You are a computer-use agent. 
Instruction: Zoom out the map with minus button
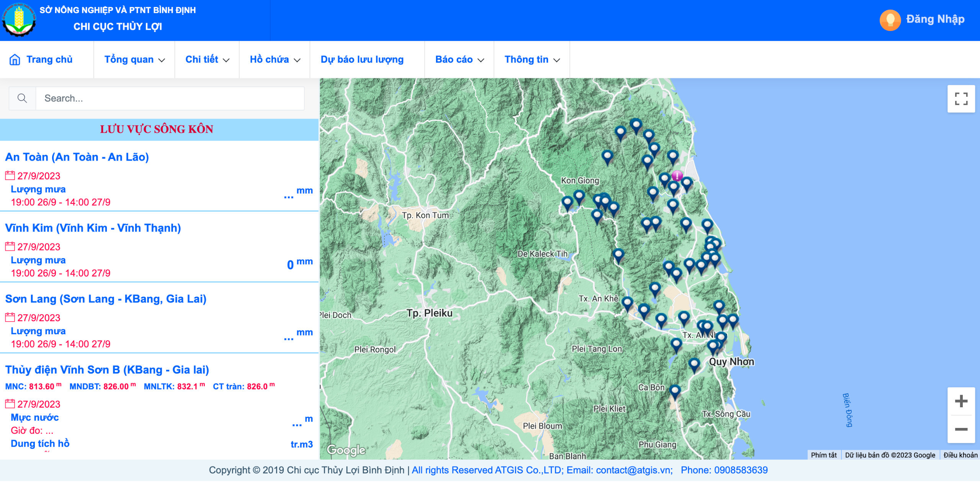(961, 429)
